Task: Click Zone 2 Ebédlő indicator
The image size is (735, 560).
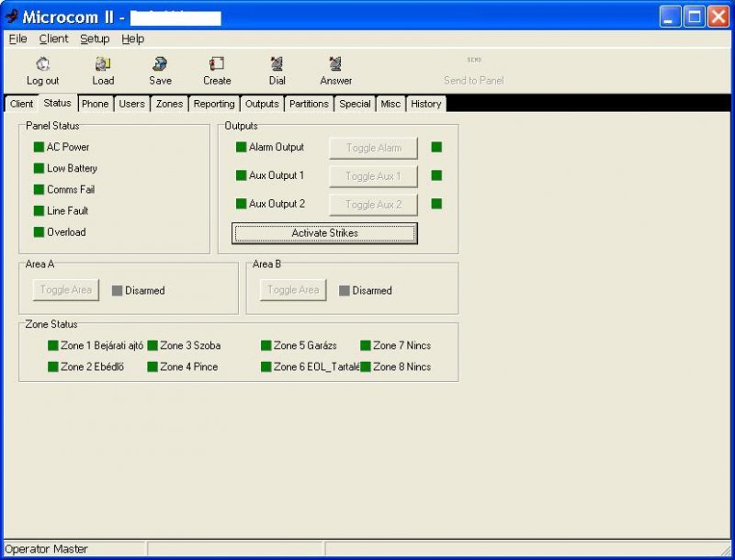Action: [x=53, y=366]
